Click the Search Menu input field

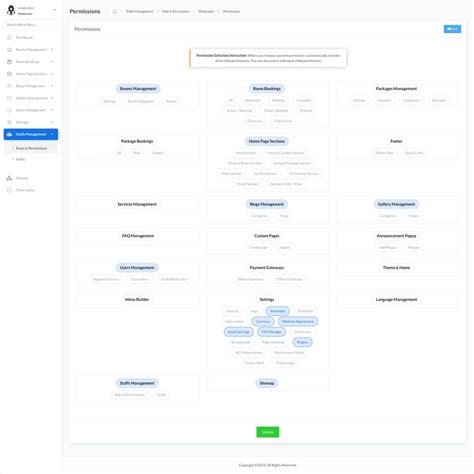[31, 25]
